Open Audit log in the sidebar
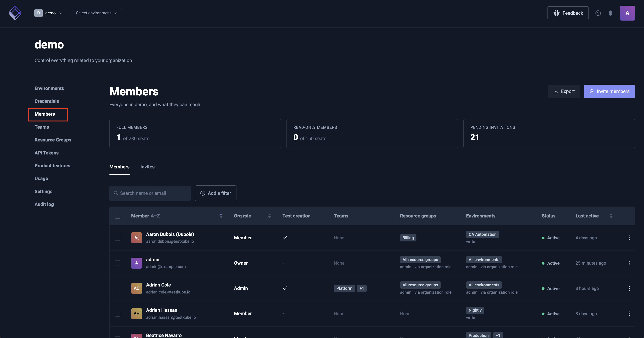644x338 pixels. point(44,204)
